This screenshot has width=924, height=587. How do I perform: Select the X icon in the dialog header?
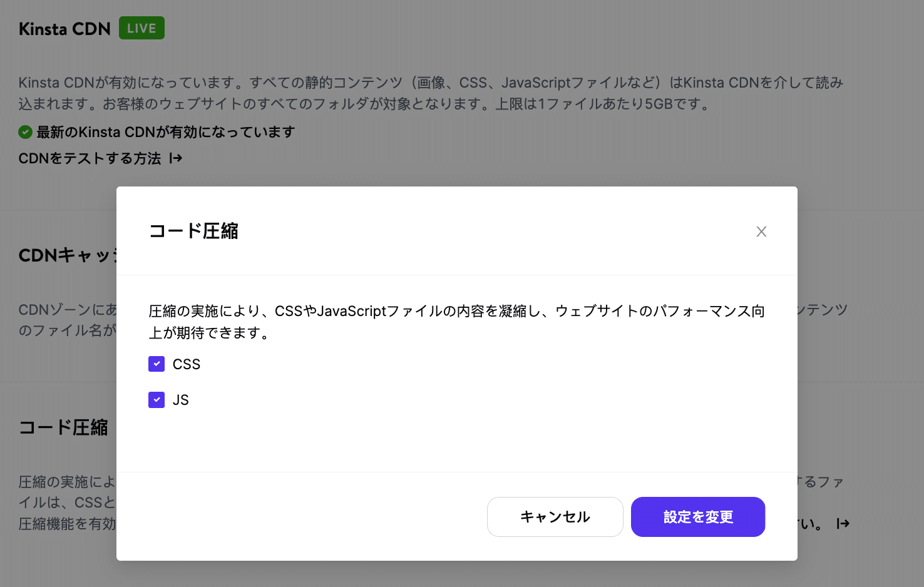(x=761, y=232)
